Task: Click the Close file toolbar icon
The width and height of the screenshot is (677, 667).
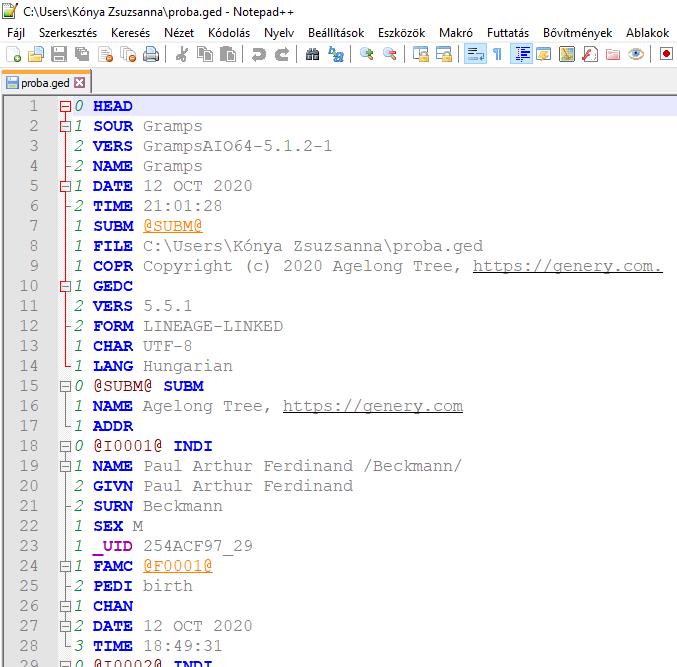Action: point(105,55)
